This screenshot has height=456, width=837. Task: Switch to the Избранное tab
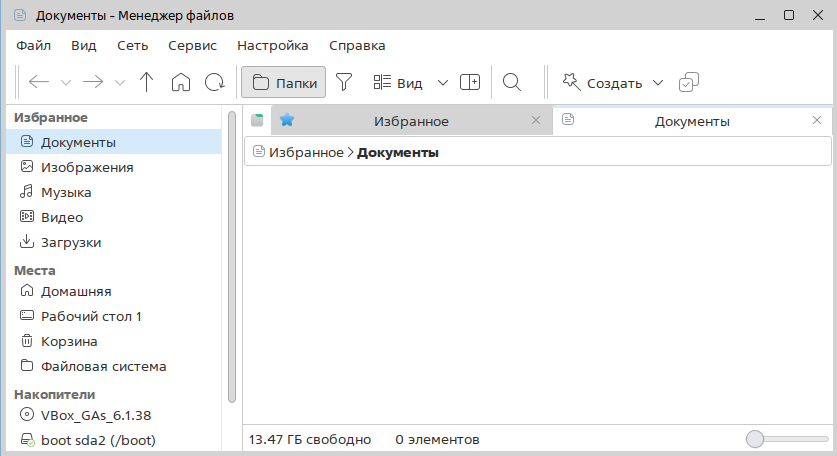[x=410, y=121]
